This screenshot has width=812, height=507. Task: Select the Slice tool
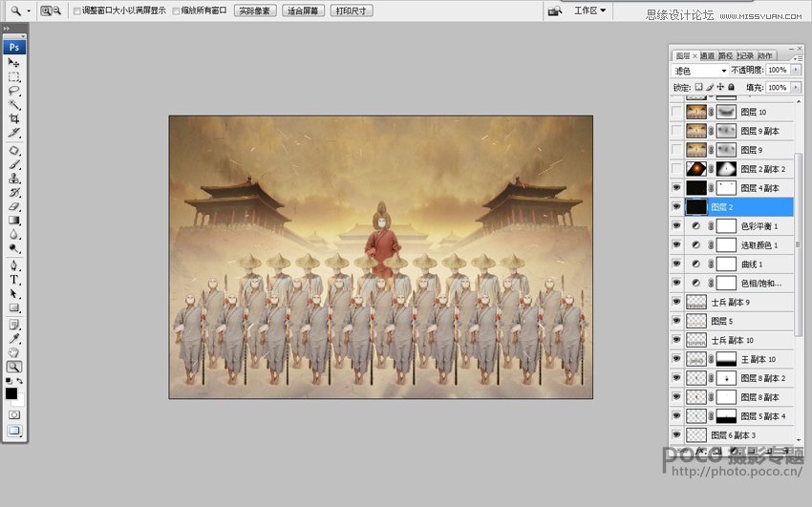coord(14,133)
